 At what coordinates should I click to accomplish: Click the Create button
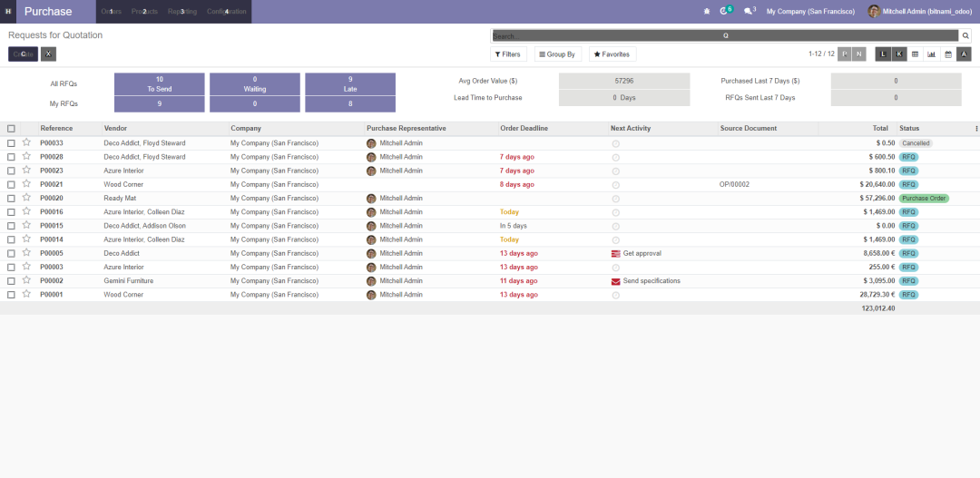(x=23, y=54)
